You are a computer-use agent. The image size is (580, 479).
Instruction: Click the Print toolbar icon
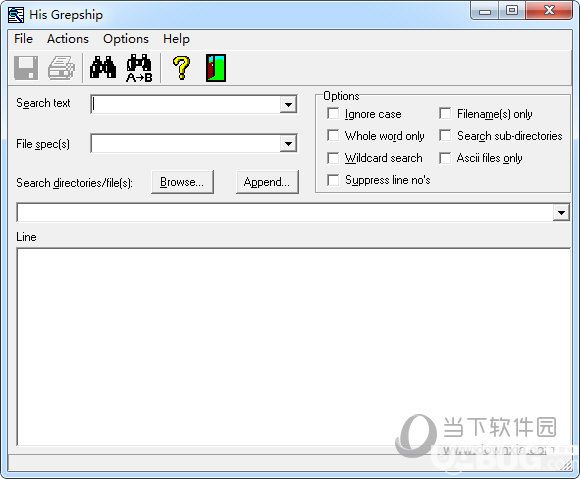pyautogui.click(x=61, y=68)
